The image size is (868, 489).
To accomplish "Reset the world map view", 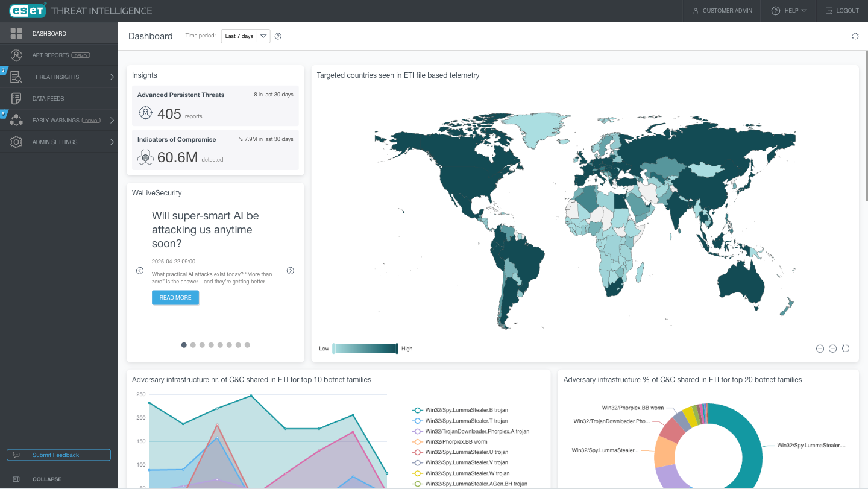I will coord(846,349).
